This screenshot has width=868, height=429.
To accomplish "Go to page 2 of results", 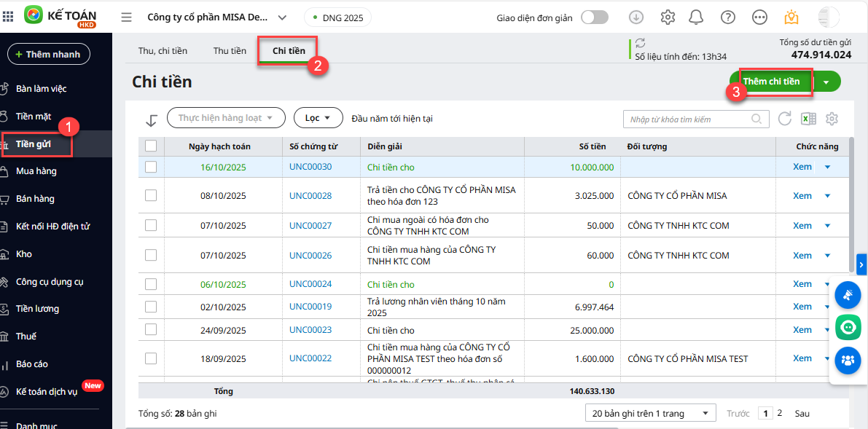I will (780, 413).
